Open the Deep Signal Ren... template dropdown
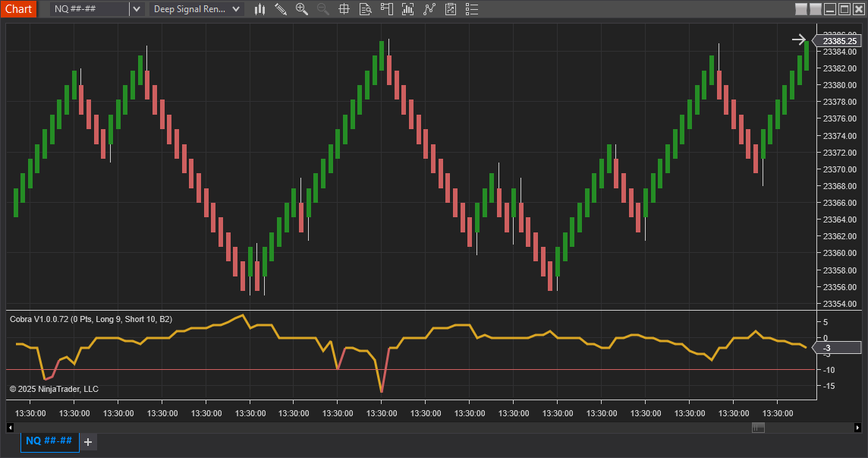This screenshot has width=868, height=458. pyautogui.click(x=197, y=9)
